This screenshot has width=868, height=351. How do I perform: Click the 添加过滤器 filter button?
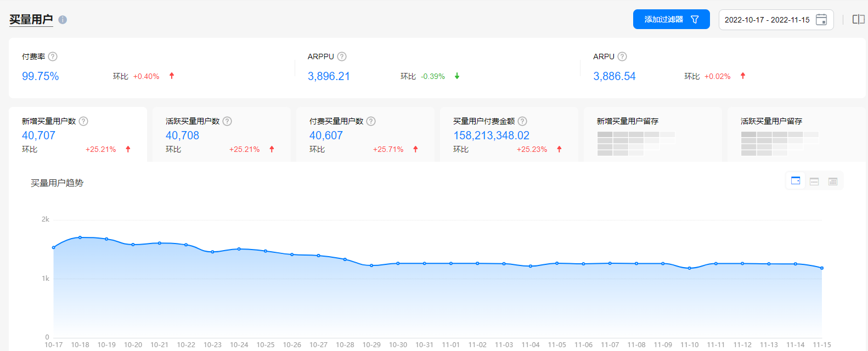[671, 19]
